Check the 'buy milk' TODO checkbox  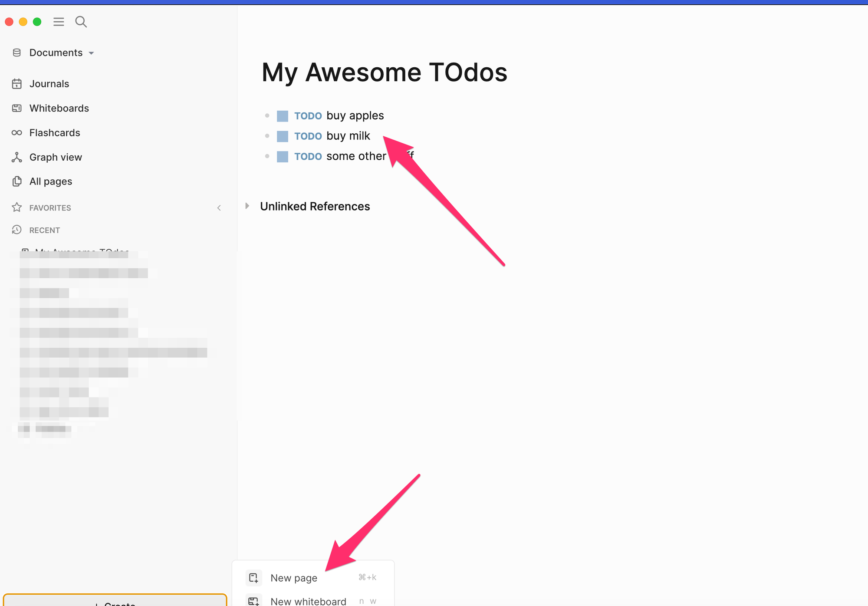[x=283, y=136]
